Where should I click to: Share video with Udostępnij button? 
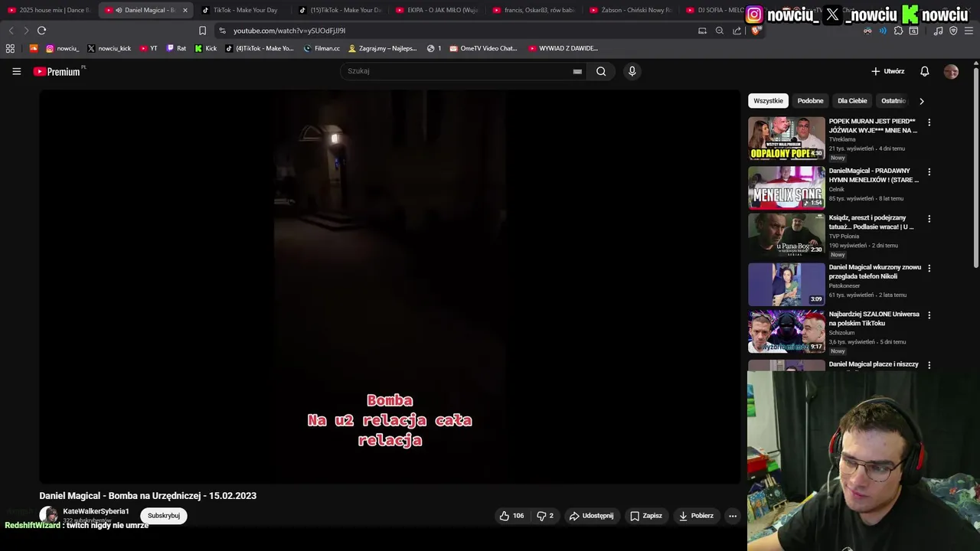(x=591, y=516)
